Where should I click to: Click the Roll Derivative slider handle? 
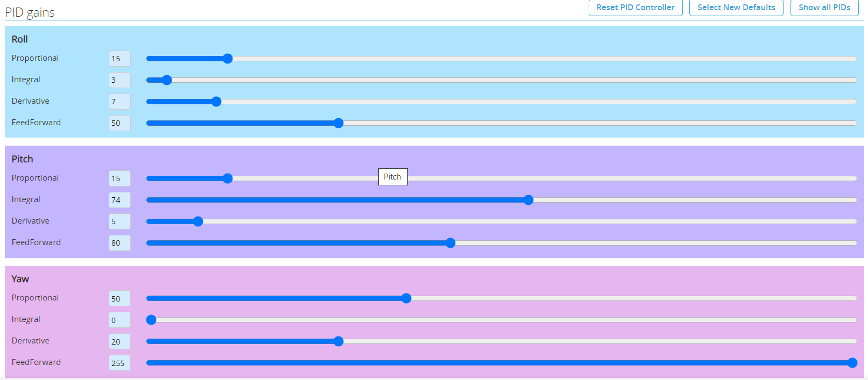pos(216,102)
